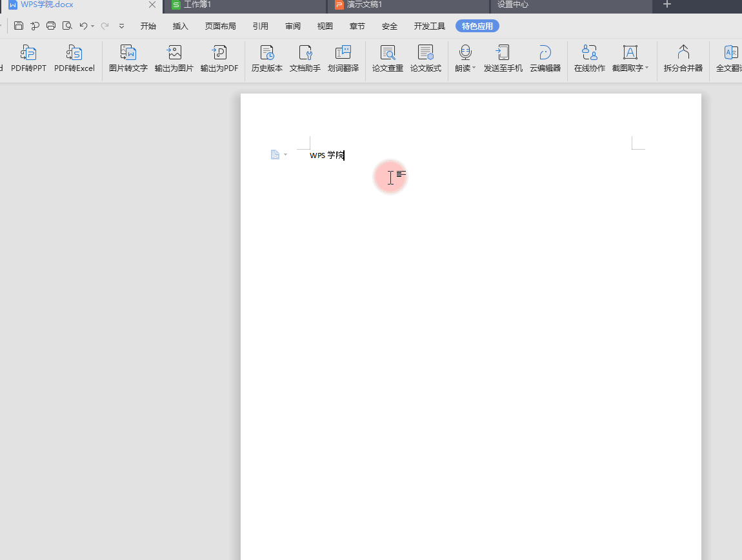The width and height of the screenshot is (742, 560).
Task: Open print preview from quick toolbar
Action: pos(67,26)
